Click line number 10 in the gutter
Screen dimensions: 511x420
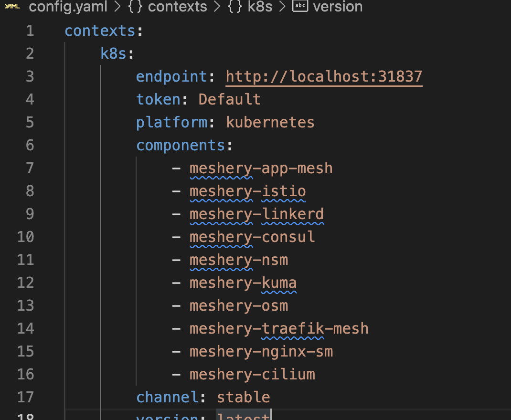point(25,237)
